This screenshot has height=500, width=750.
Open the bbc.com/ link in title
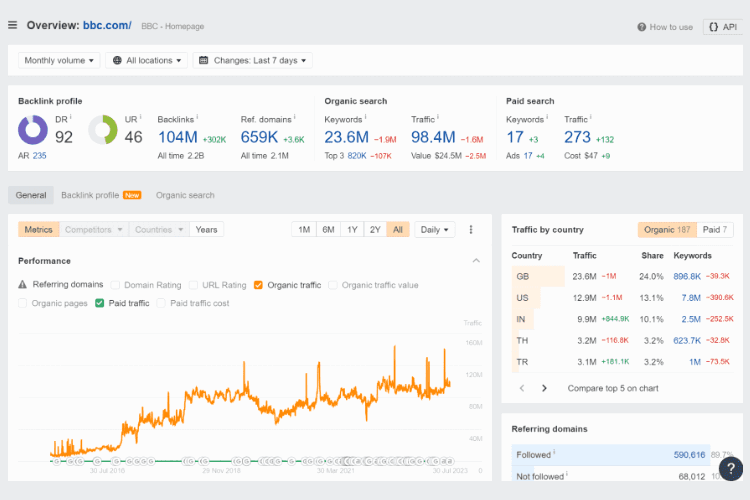click(107, 25)
